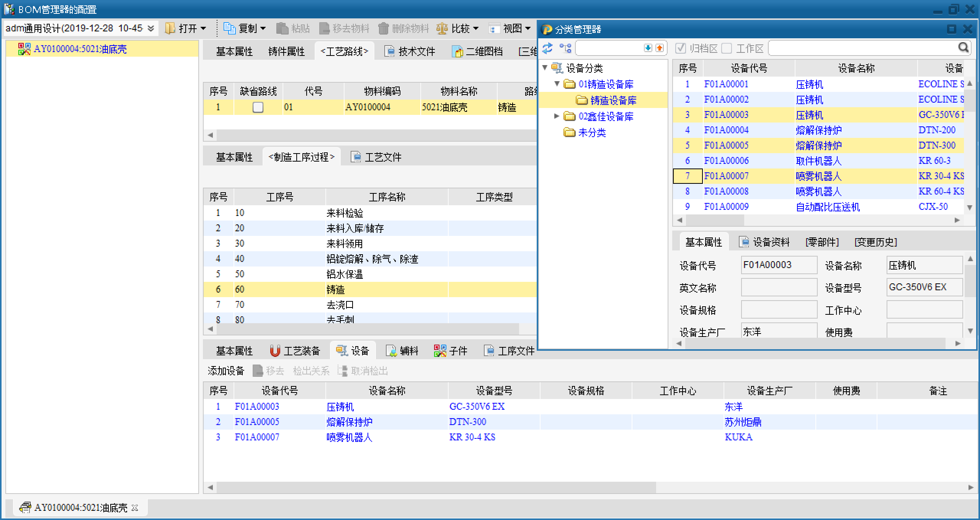Image resolution: width=980 pixels, height=520 pixels.
Task: Click the bottom equipment table's horizontal scrollbar
Action: point(436,487)
